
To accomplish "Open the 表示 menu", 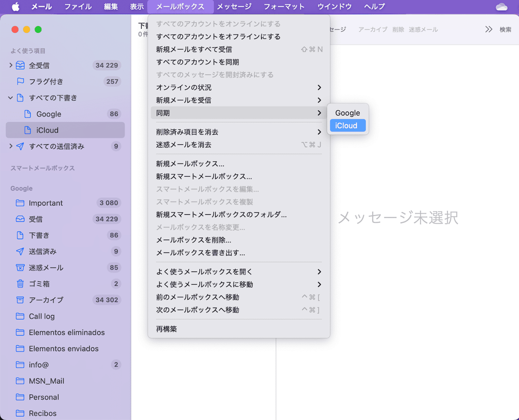I will click(x=137, y=6).
